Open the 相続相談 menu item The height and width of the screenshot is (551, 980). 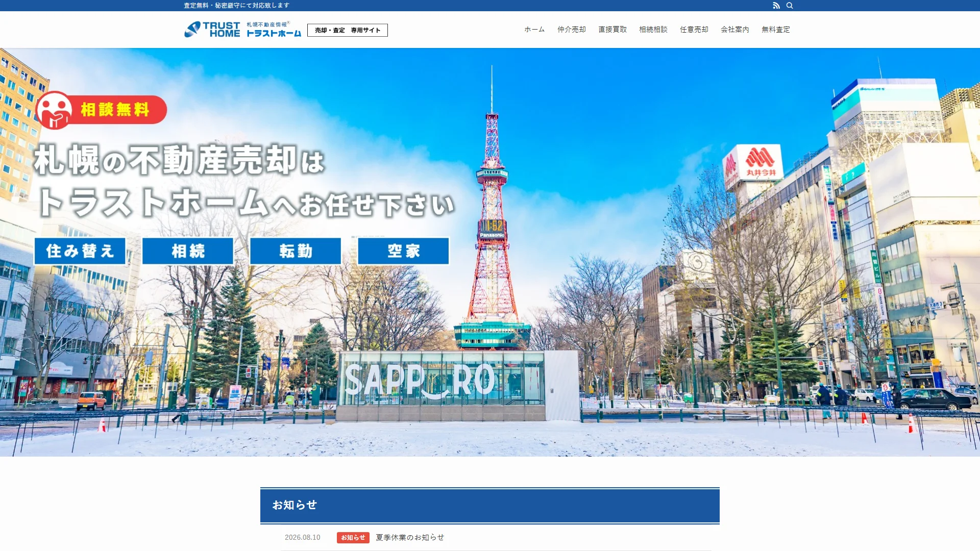pos(653,30)
